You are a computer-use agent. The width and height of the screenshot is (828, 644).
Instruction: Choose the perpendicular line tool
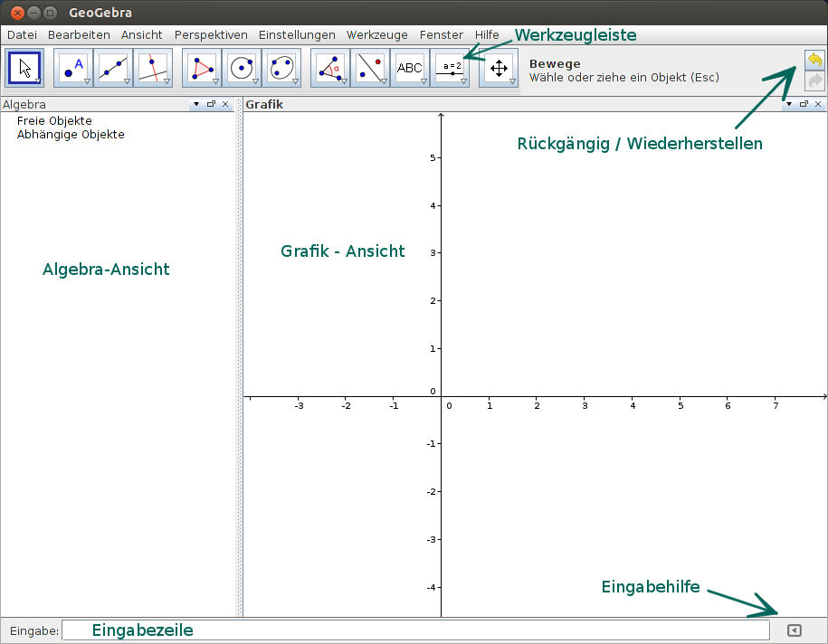(151, 68)
